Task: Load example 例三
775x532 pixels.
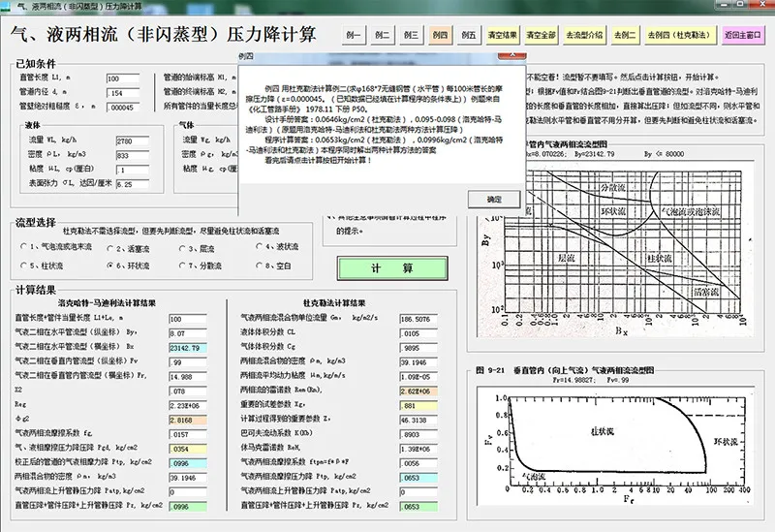Action: click(411, 35)
